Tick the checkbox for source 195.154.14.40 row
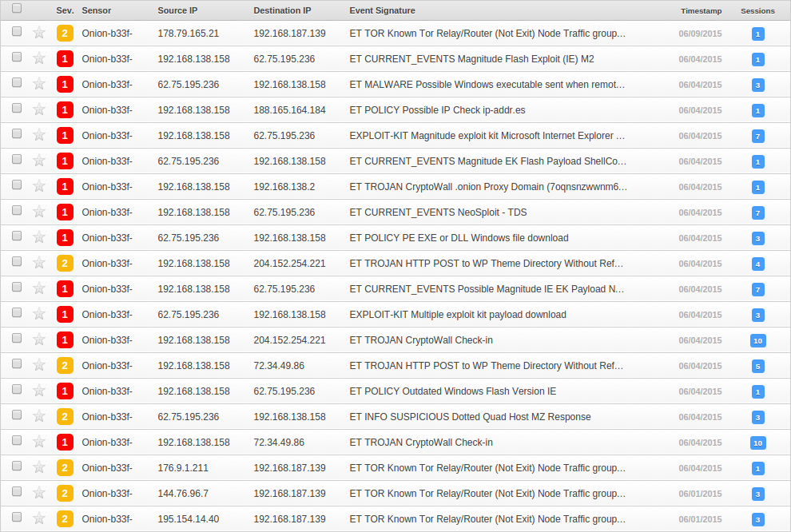Screen dimensions: 791x532 click(17, 516)
